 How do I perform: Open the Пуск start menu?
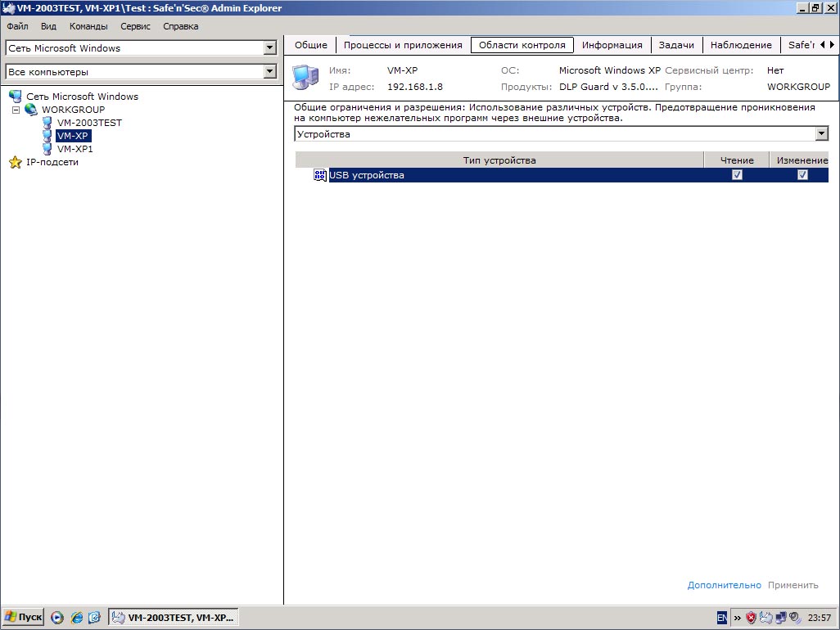[23, 617]
